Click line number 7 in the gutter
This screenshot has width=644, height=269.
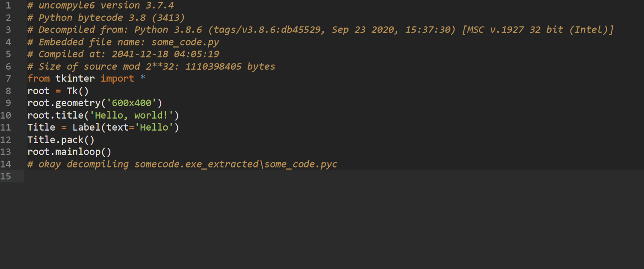(8, 78)
